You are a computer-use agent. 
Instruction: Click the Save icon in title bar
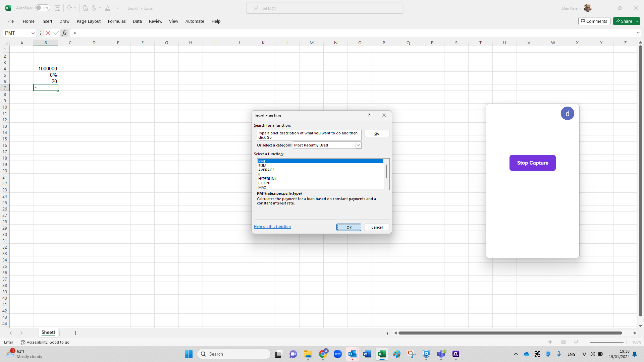click(57, 8)
